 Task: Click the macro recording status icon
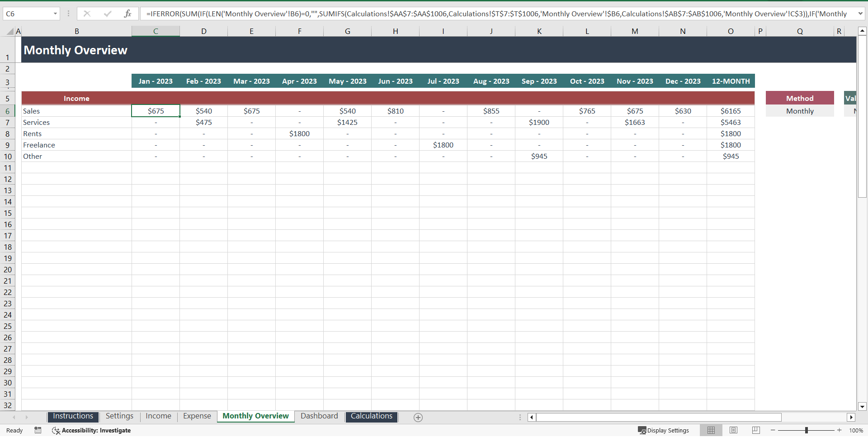pos(38,430)
